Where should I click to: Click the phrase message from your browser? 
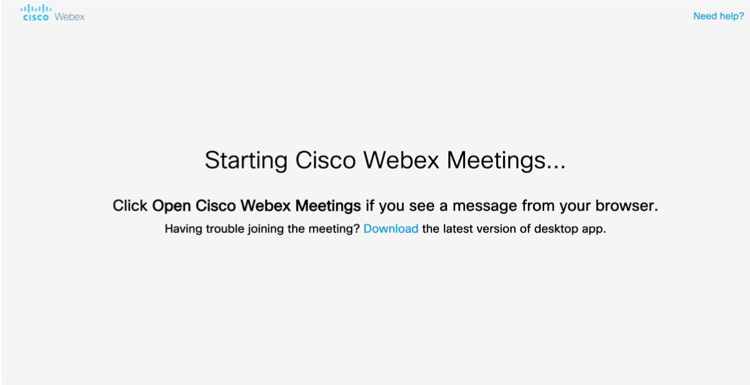[x=555, y=206]
